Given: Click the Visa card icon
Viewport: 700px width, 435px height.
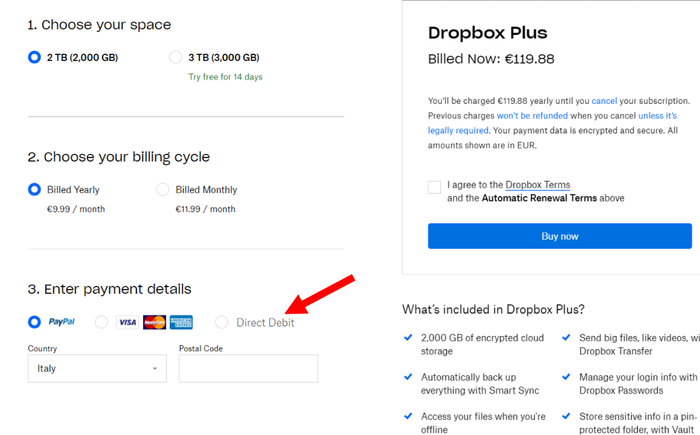Looking at the screenshot, I should (127, 322).
